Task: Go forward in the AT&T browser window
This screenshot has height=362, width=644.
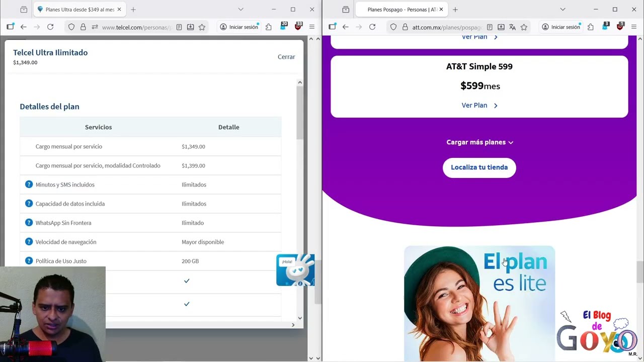Action: coord(359,27)
